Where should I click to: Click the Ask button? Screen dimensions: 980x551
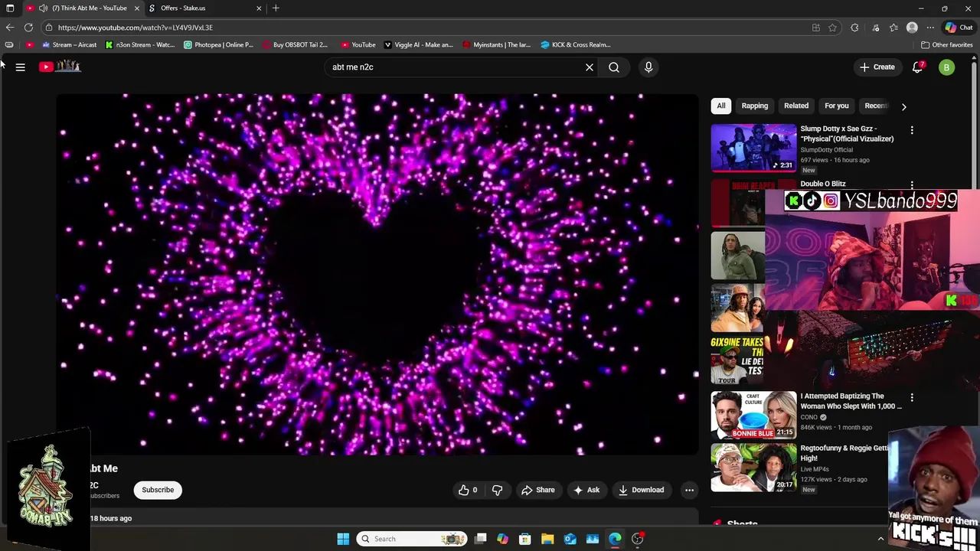coord(586,490)
